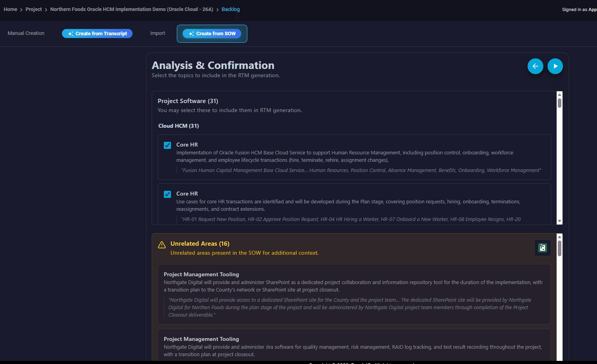Open Northern Foods Oracle HCM breadcrumb link
The width and height of the screenshot is (597, 364).
tap(132, 9)
